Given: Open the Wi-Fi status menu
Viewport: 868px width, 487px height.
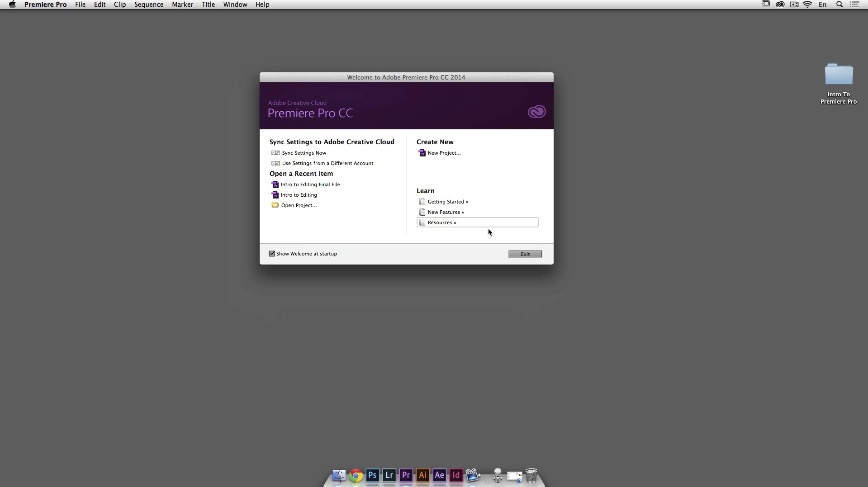Looking at the screenshot, I should point(808,5).
